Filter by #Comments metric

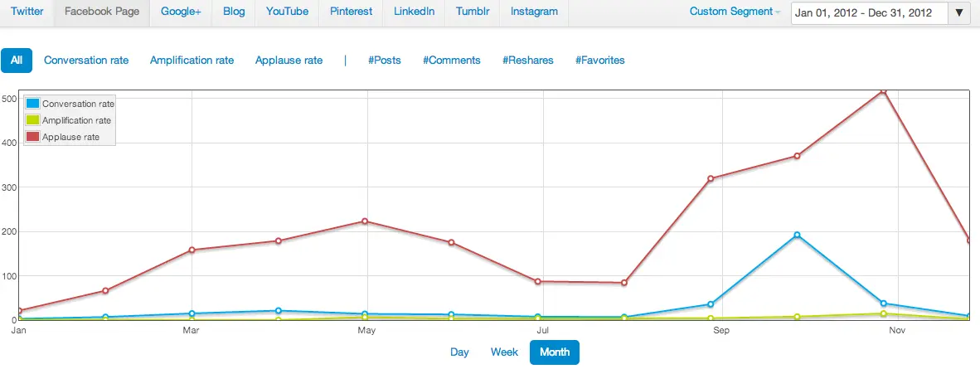(x=451, y=60)
